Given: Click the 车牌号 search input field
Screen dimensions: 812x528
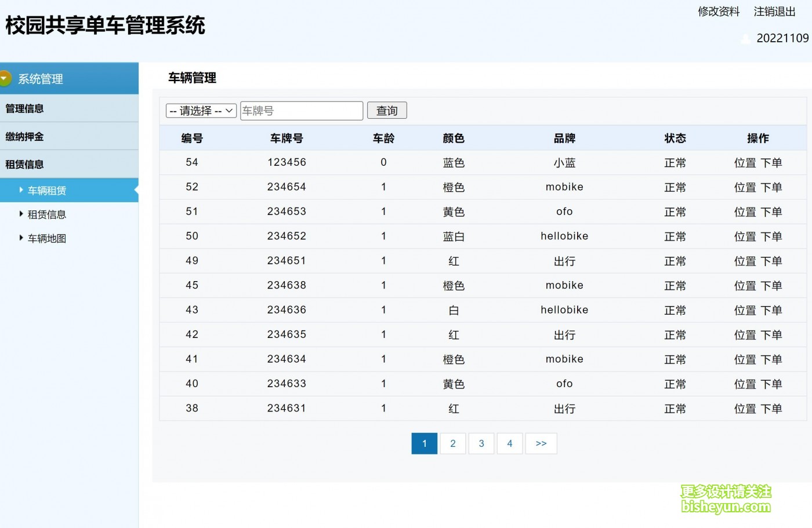Looking at the screenshot, I should [302, 111].
